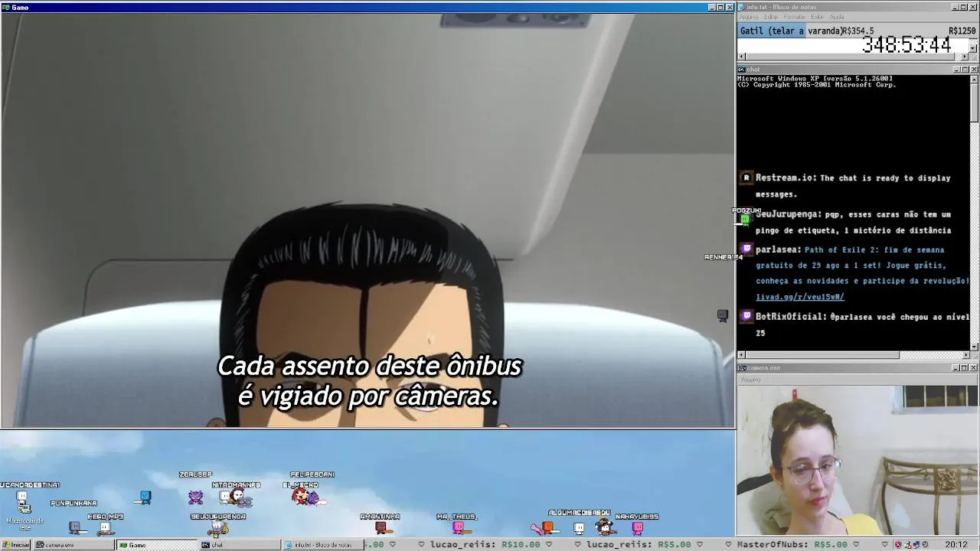Viewport: 980px width, 551px height.
Task: Minimize the camera.exe window
Action: (x=957, y=368)
